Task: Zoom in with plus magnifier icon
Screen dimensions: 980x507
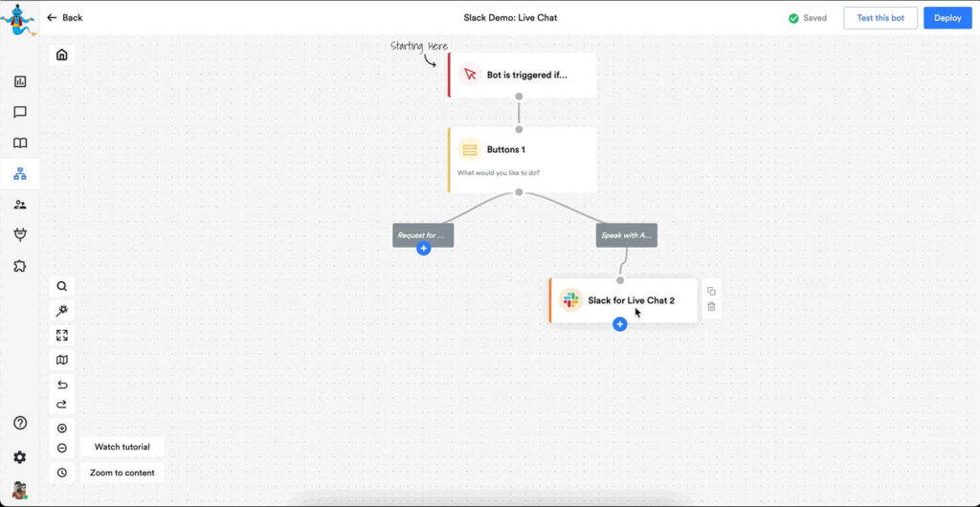Action: (62, 429)
